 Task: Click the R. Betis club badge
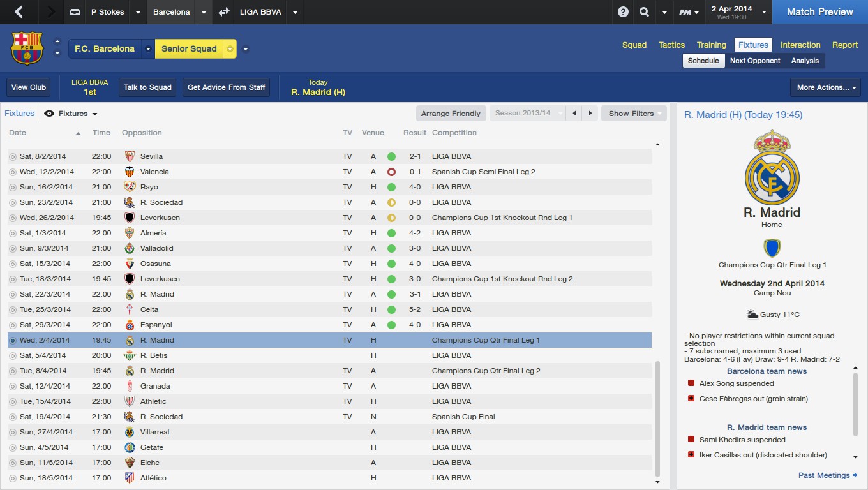[130, 355]
